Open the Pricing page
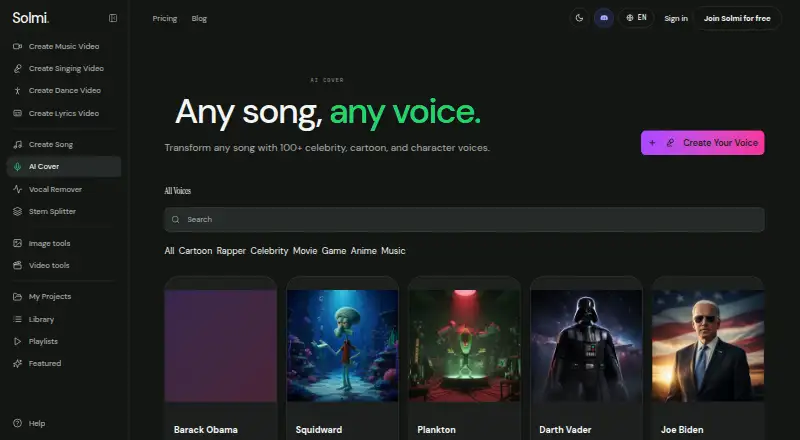Viewport: 800px width, 440px height. point(165,18)
